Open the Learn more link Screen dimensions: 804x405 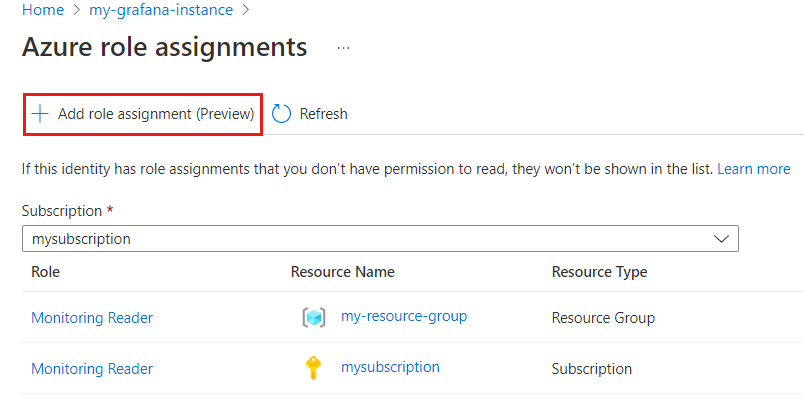pos(753,169)
